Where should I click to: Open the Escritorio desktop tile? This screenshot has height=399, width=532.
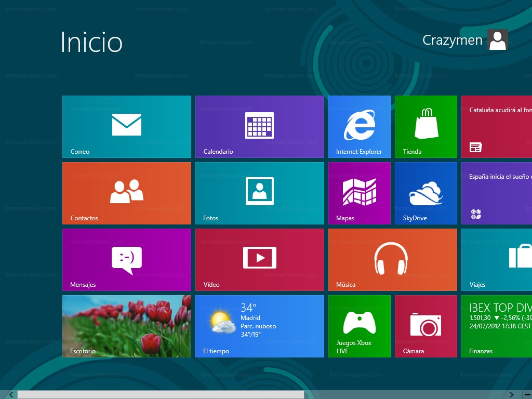pos(127,326)
